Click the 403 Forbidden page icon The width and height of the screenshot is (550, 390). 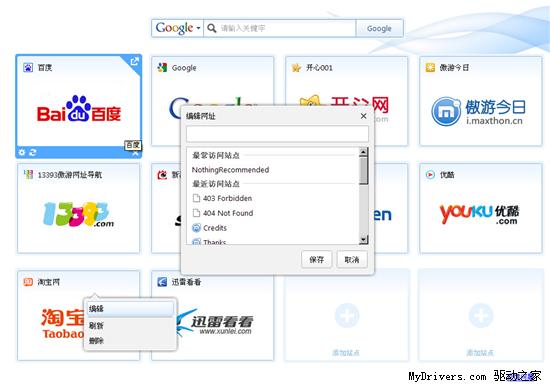pos(196,199)
